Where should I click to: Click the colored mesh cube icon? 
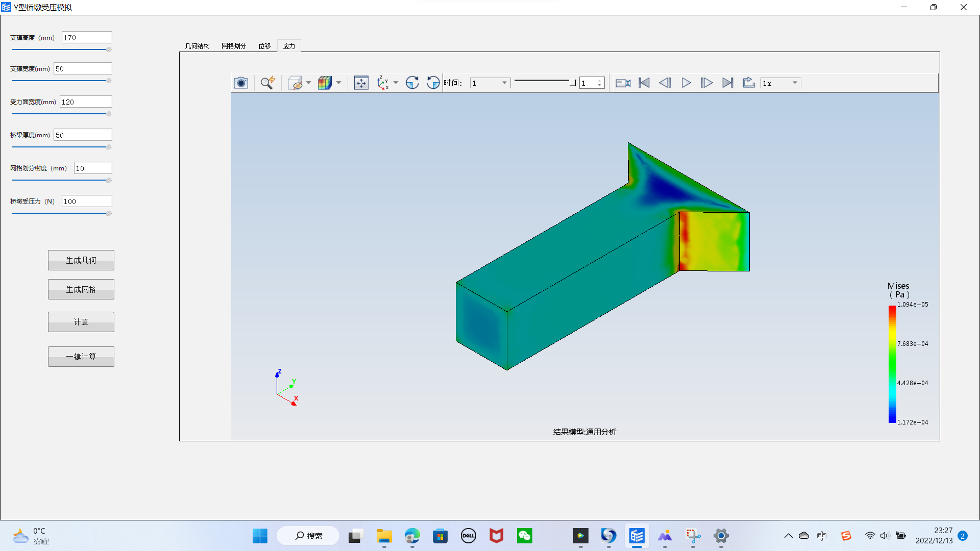(325, 83)
